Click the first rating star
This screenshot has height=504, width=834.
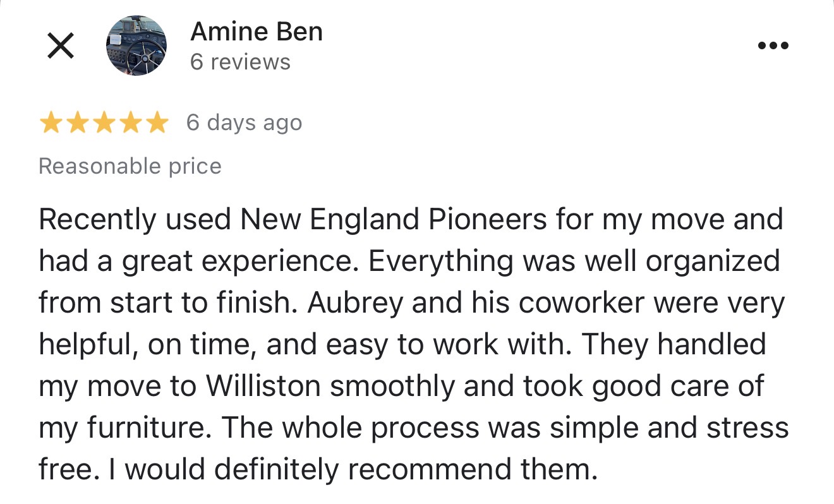click(50, 123)
